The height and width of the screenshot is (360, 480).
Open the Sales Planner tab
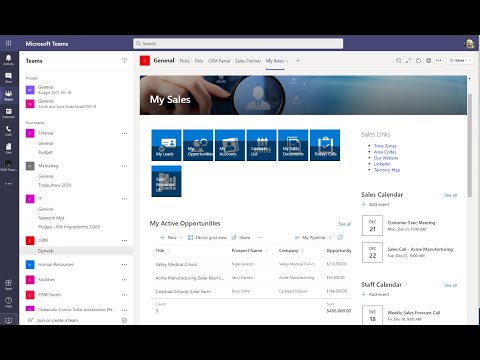(248, 61)
